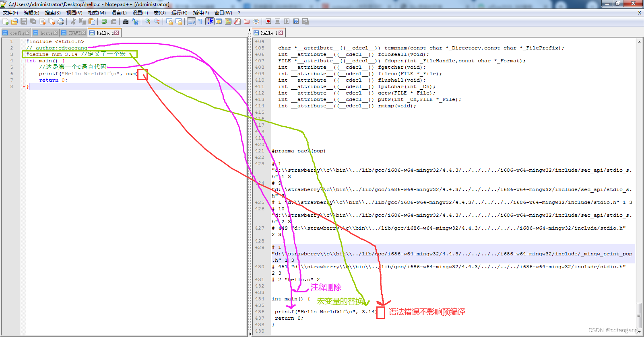Viewport: 644px width, 337px height.
Task: Click the Save All toolbar icon
Action: pyautogui.click(x=33, y=21)
